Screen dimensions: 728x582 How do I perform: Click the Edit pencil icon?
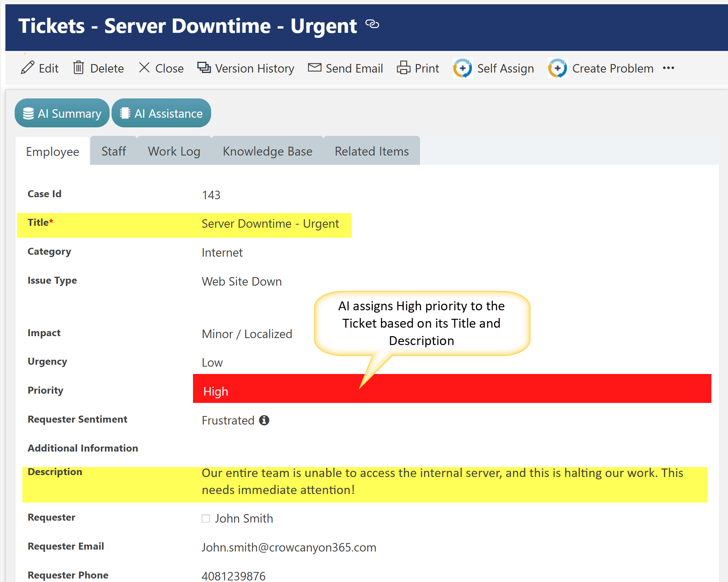tap(27, 68)
